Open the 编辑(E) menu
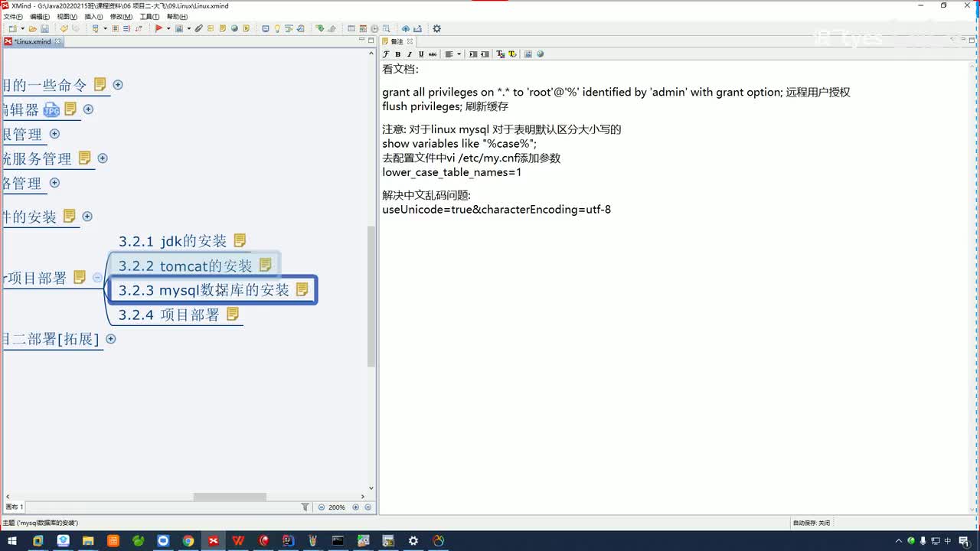Image resolution: width=980 pixels, height=551 pixels. [40, 16]
